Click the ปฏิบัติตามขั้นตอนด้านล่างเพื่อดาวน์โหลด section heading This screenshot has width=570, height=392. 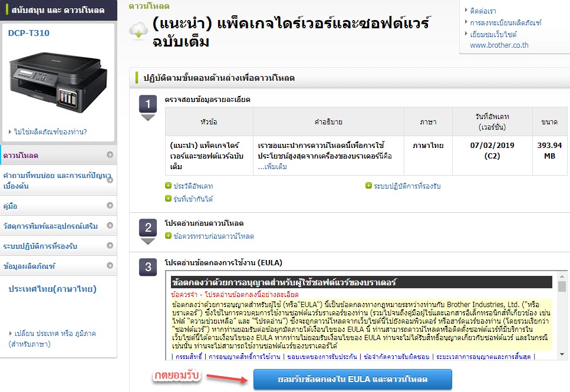pos(219,78)
